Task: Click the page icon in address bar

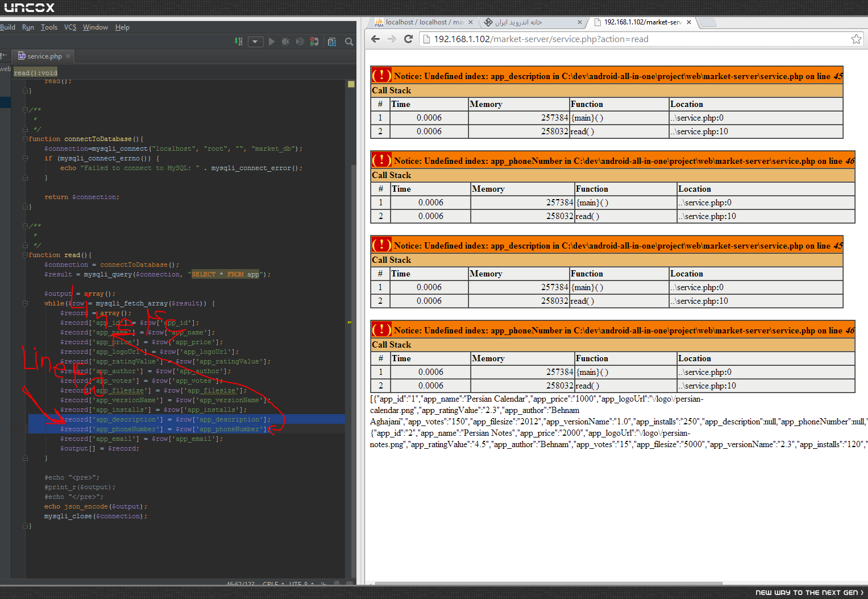Action: click(x=427, y=39)
